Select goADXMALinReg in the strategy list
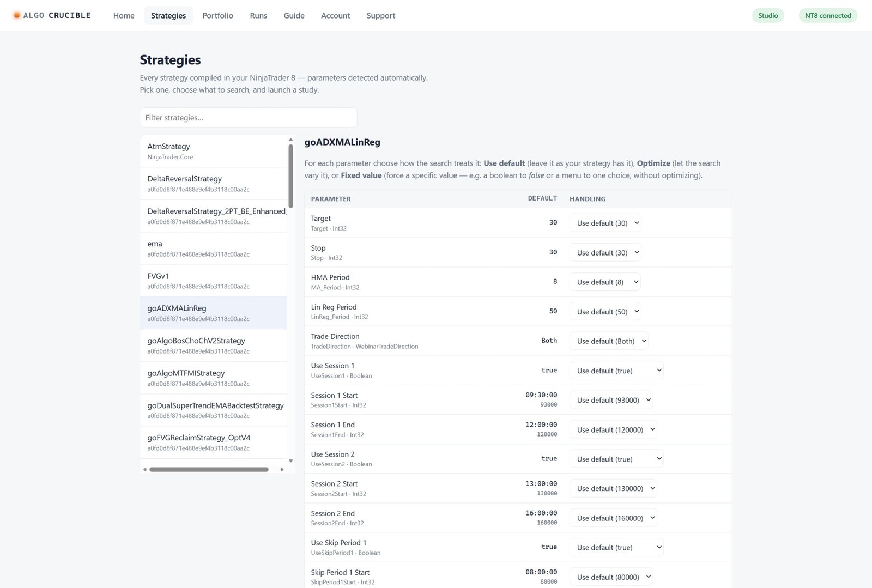Screen dimensions: 872x588 214,313
